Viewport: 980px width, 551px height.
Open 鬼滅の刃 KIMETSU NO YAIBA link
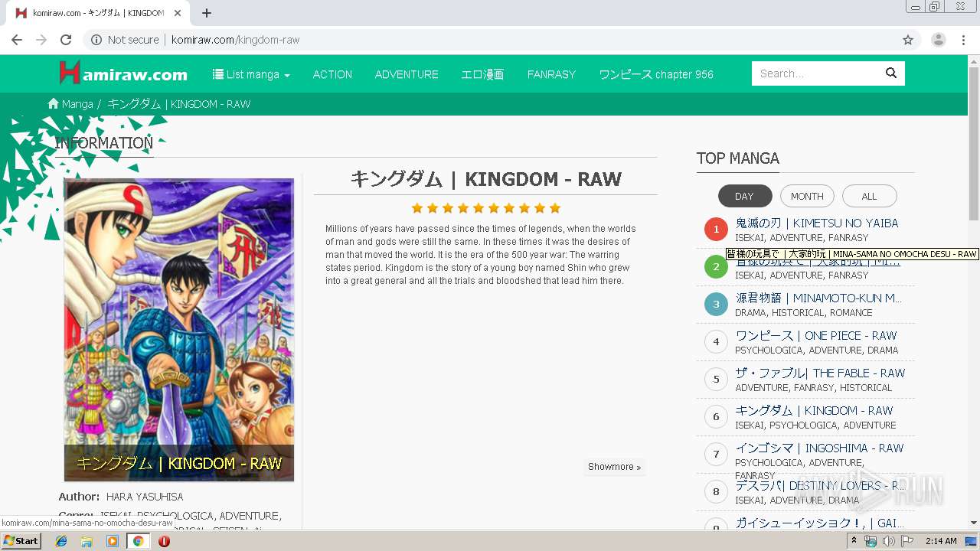(x=817, y=223)
